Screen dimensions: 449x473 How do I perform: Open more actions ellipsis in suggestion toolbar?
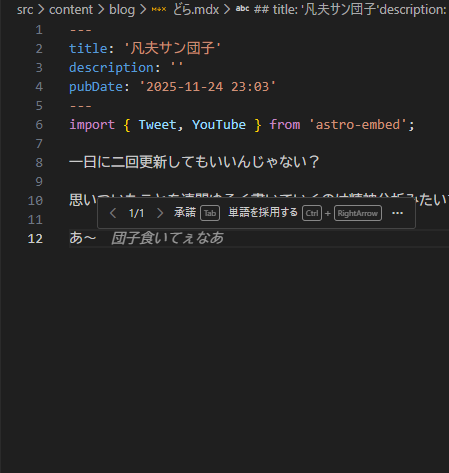[398, 213]
